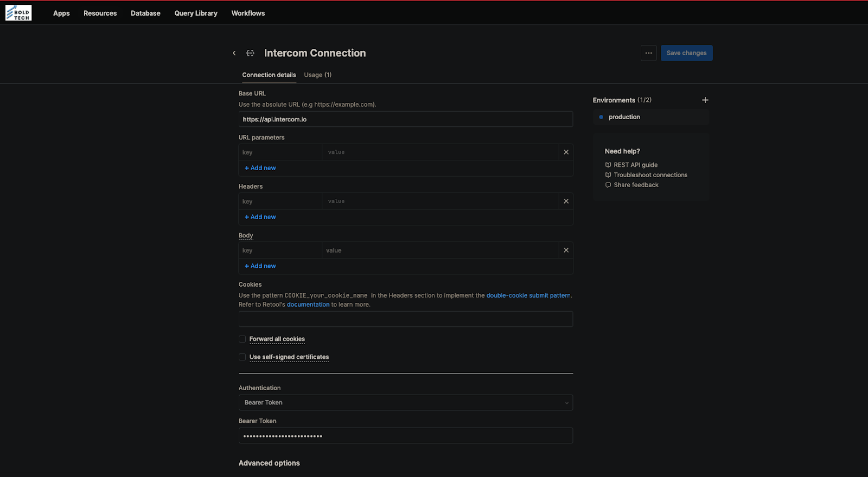Open the Database menu
The height and width of the screenshot is (477, 868).
(x=145, y=13)
